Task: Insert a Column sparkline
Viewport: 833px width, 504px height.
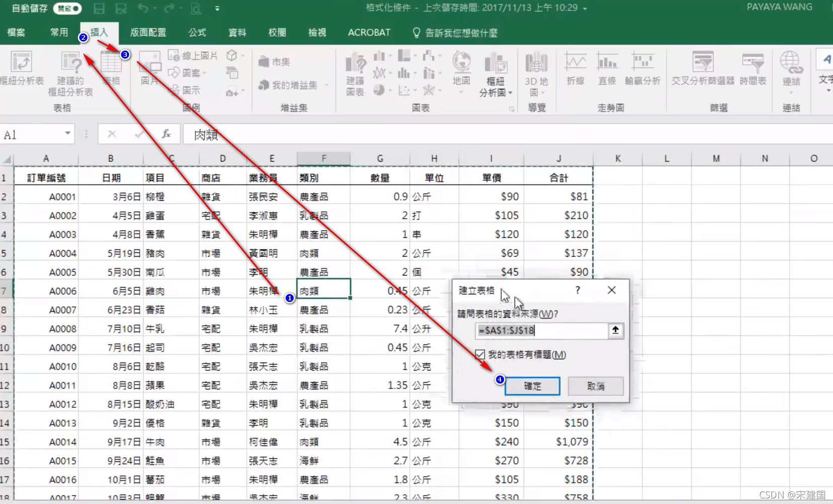Action: (x=608, y=68)
